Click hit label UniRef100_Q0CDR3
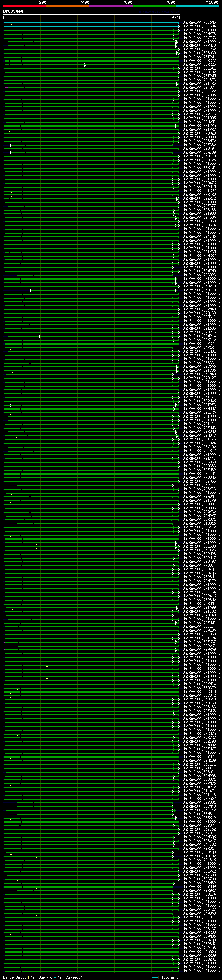The width and height of the screenshot is (222, 980). [x=199, y=275]
